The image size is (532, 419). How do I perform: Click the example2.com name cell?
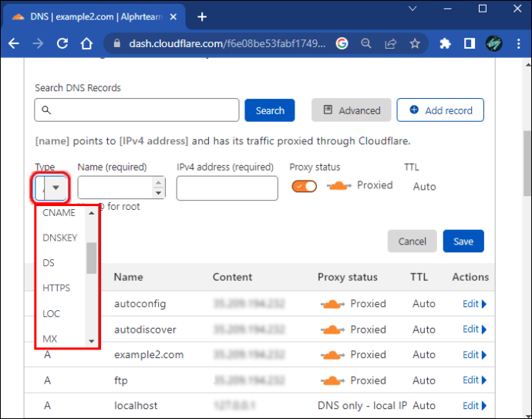click(x=149, y=354)
